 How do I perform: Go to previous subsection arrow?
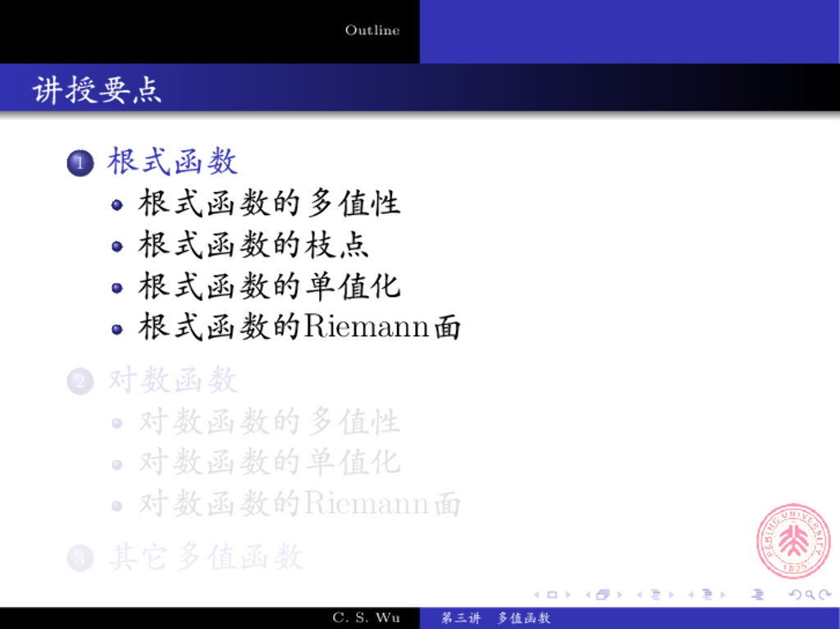click(639, 595)
